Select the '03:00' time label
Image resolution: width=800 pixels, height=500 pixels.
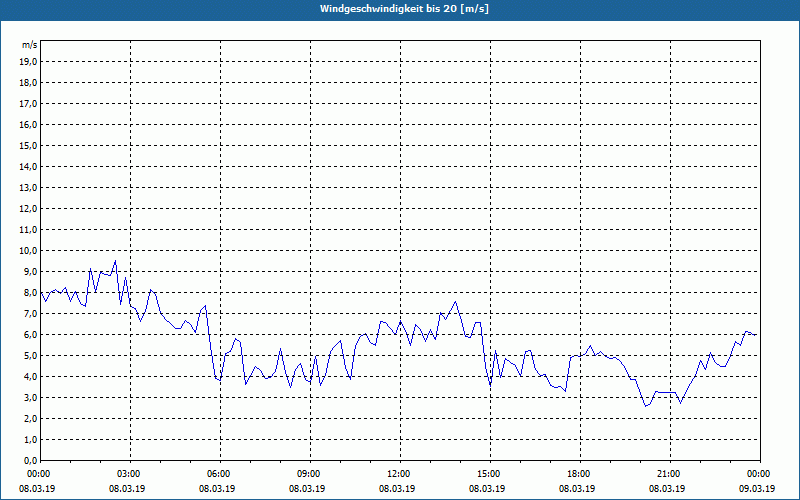coord(130,474)
